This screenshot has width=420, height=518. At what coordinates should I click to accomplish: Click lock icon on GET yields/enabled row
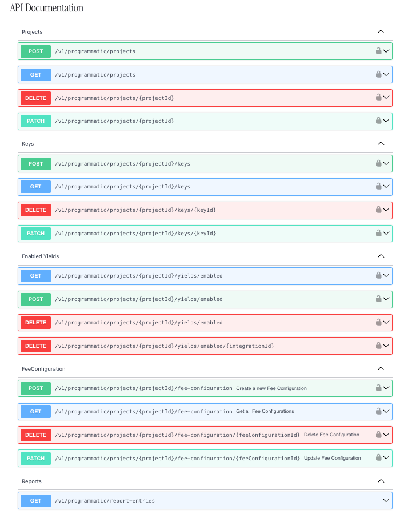[x=378, y=275]
